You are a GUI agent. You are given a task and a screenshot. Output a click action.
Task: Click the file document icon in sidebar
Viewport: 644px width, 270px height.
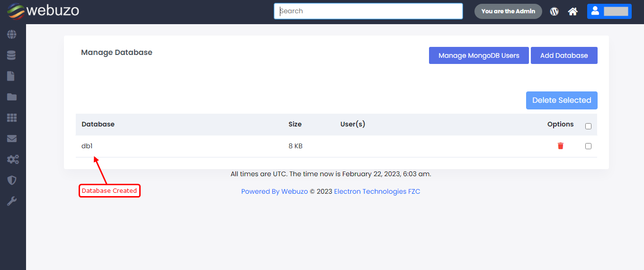12,76
